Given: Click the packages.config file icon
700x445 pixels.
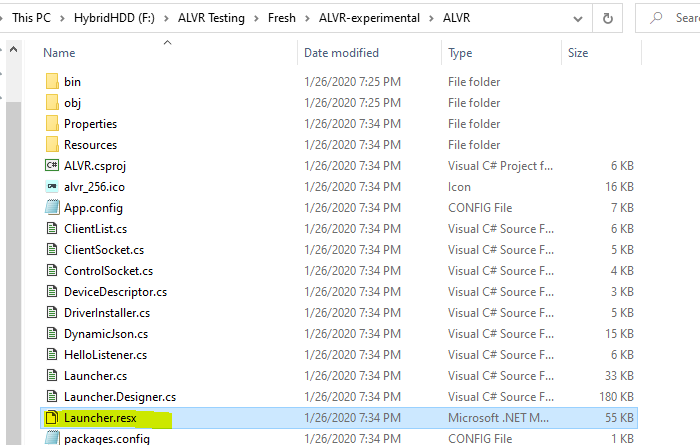Looking at the screenshot, I should [52, 437].
